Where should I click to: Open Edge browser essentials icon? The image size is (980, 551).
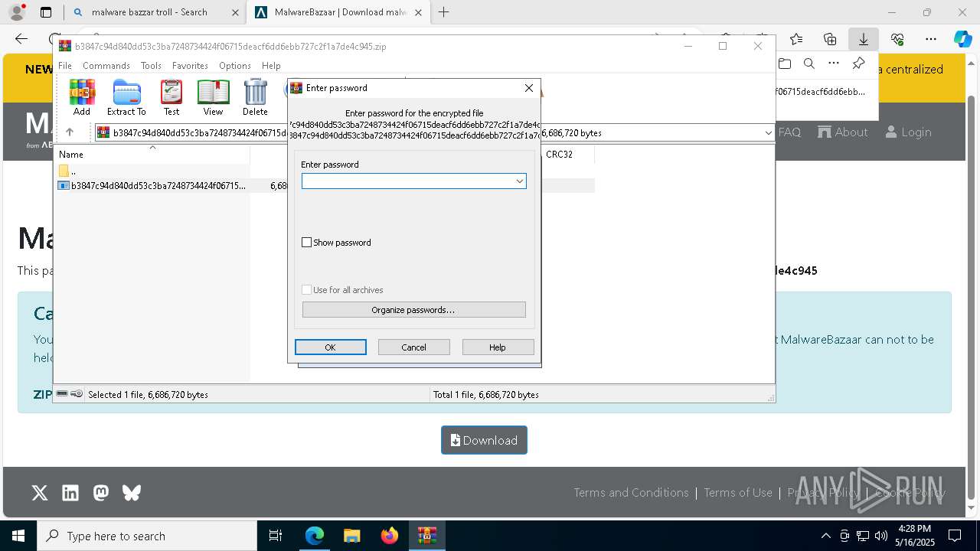coord(897,39)
